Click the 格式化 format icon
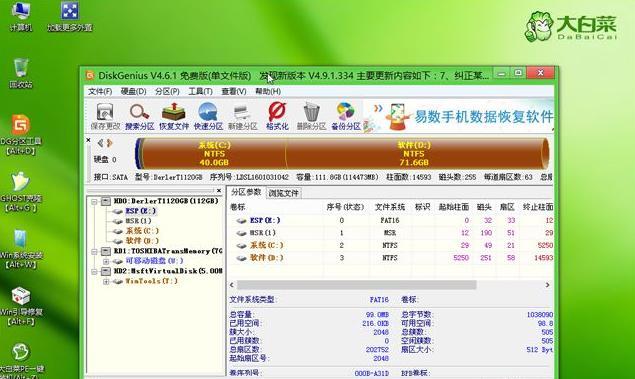 pyautogui.click(x=277, y=117)
